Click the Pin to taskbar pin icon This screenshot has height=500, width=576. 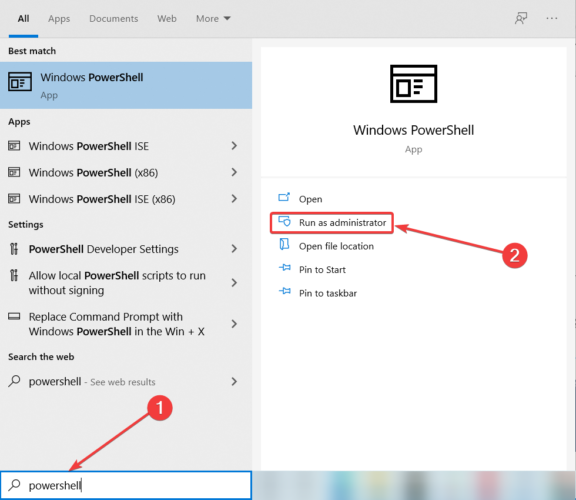point(285,291)
